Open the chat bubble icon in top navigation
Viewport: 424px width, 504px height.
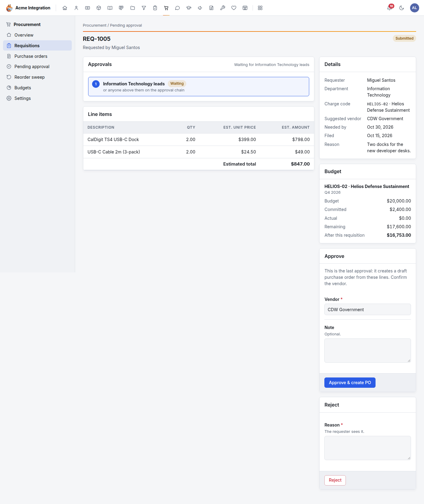pyautogui.click(x=177, y=8)
